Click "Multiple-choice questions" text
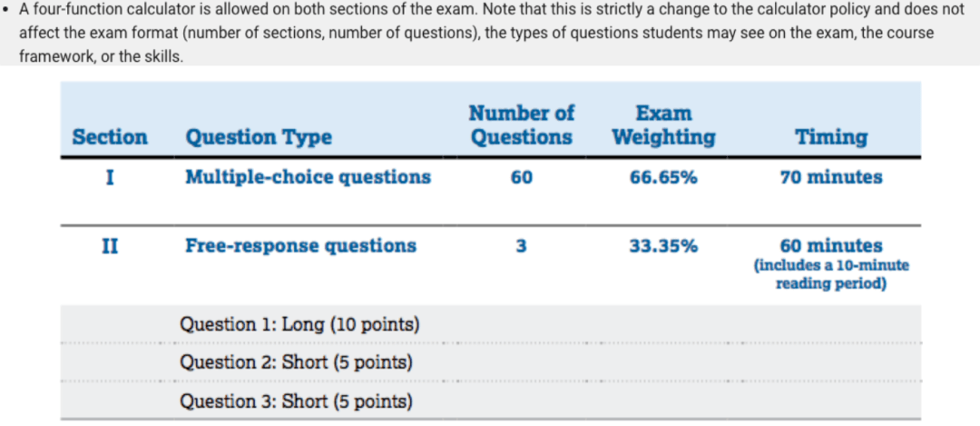980x426 pixels. point(308,177)
